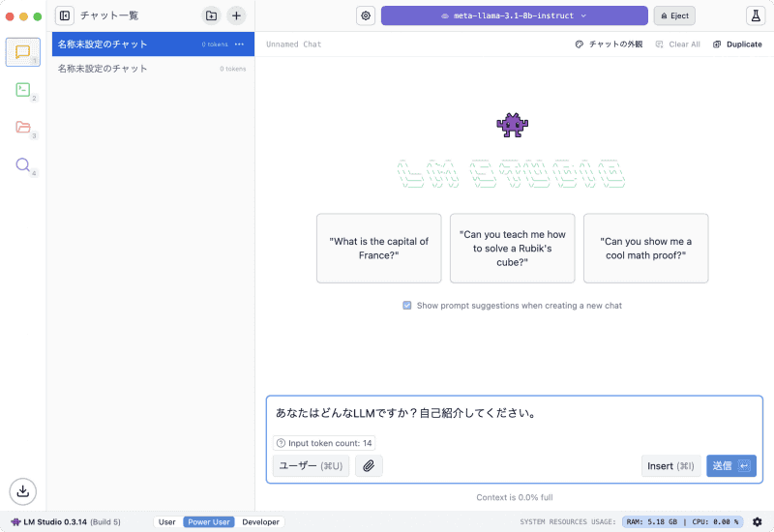
Task: Open the Discover search section
Action: point(22,164)
